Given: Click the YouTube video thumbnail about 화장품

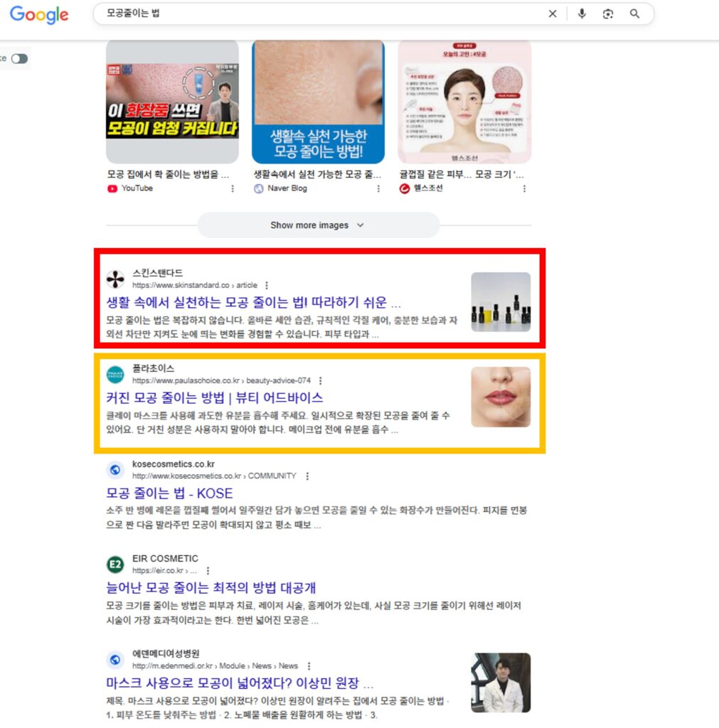Looking at the screenshot, I should click(x=172, y=102).
